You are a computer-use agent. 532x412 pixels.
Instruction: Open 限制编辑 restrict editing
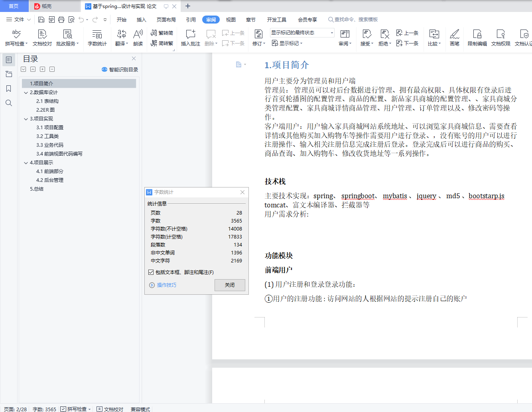477,38
